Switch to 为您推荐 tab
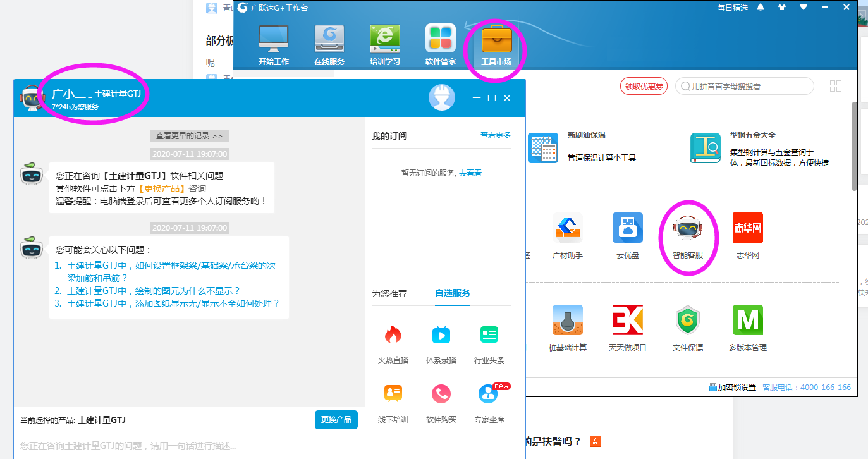868x459 pixels. (x=389, y=293)
